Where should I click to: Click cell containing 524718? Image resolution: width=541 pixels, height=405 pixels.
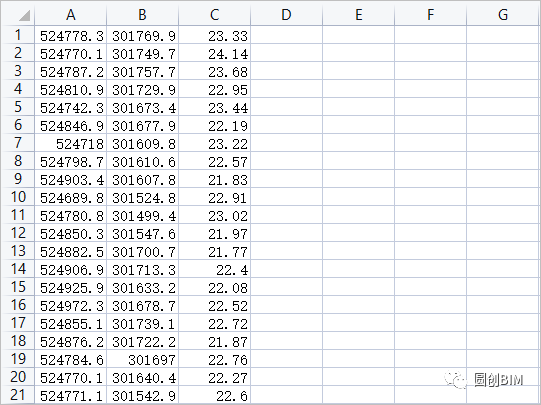71,142
